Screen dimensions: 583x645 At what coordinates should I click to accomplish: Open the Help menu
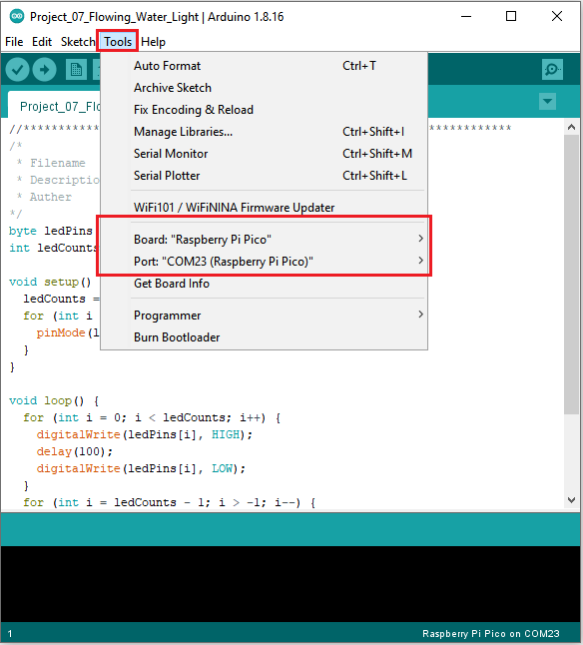(x=153, y=42)
